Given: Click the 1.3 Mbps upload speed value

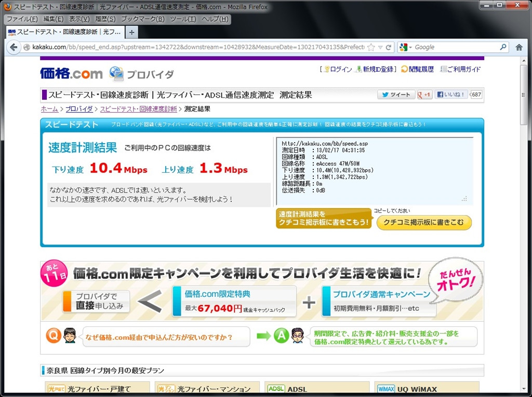Looking at the screenshot, I should click(x=223, y=168).
